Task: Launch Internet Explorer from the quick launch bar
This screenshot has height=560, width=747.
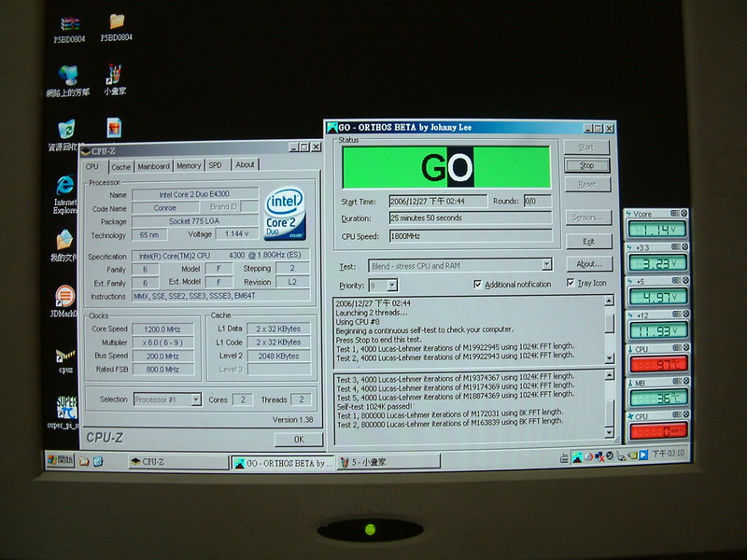Action: 98,461
